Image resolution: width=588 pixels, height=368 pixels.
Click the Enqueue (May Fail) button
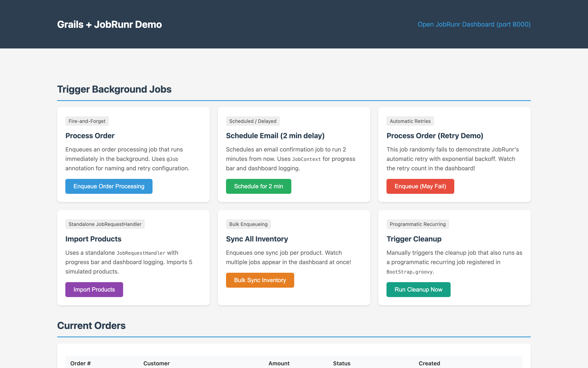pos(420,186)
